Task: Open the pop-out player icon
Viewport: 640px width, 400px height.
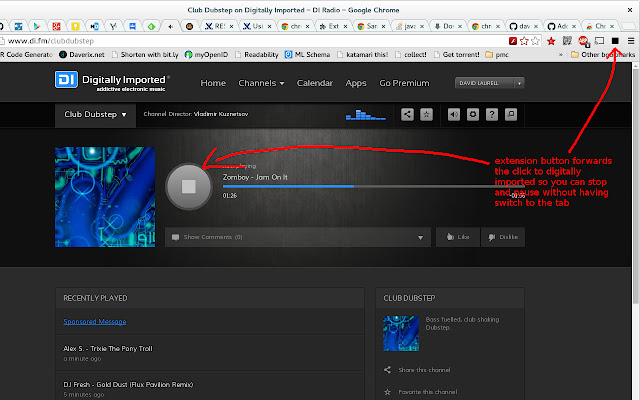Action: (x=511, y=114)
